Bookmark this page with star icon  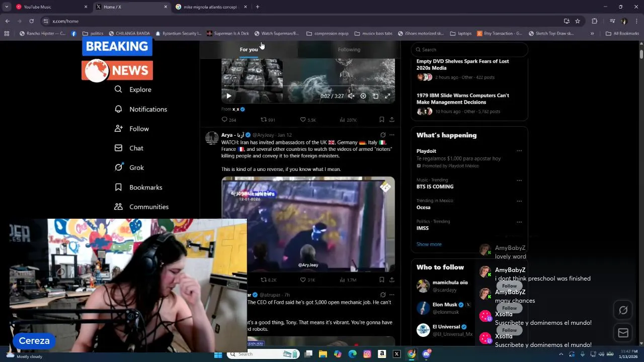(578, 21)
